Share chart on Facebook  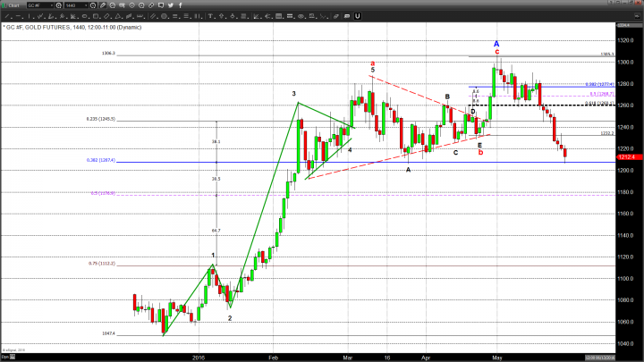181,5
